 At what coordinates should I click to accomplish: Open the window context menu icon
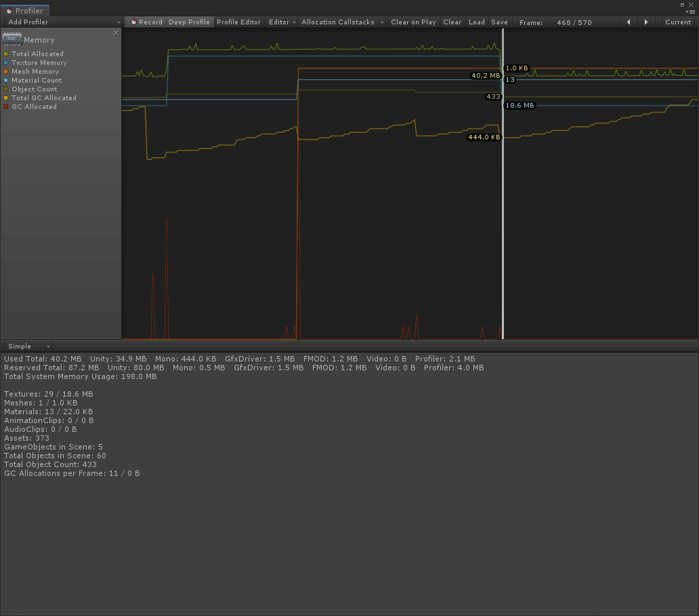point(692,11)
